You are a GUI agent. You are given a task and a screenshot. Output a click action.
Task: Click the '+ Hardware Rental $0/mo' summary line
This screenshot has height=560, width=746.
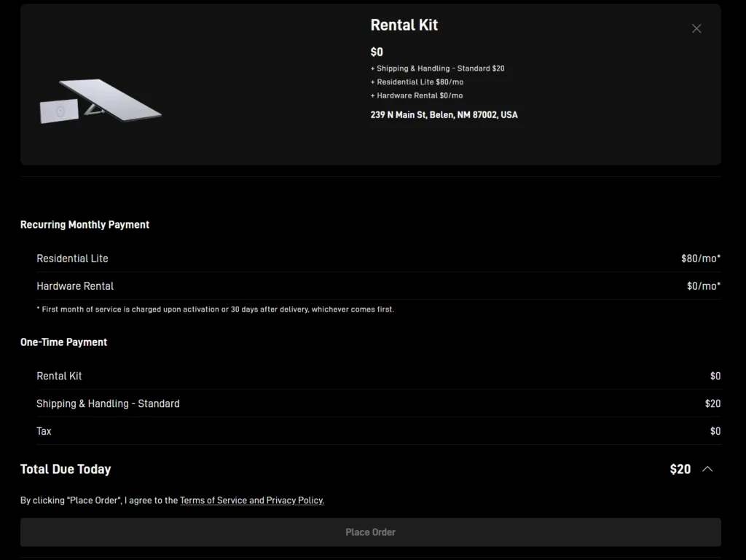coord(416,95)
